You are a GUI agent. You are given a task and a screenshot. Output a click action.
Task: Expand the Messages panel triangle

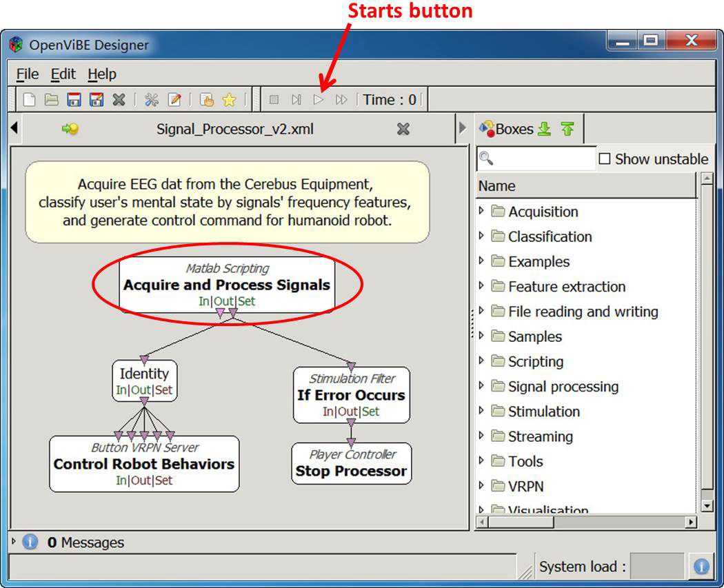tap(13, 541)
